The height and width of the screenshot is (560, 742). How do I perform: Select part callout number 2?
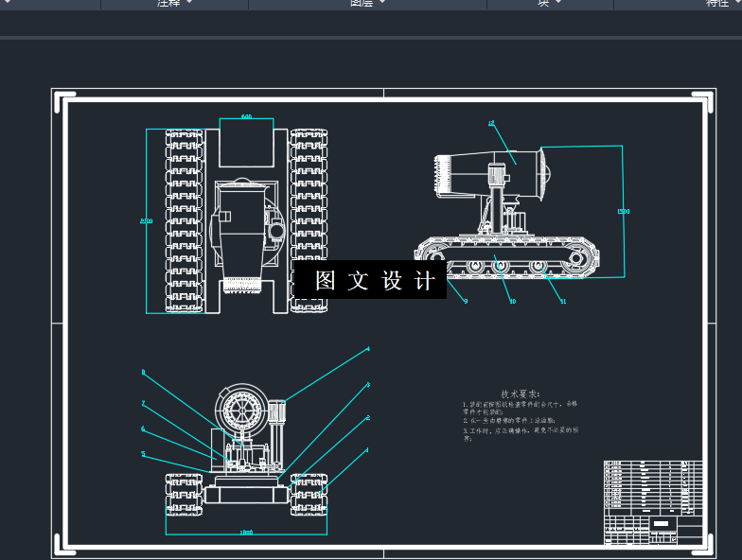(x=368, y=418)
